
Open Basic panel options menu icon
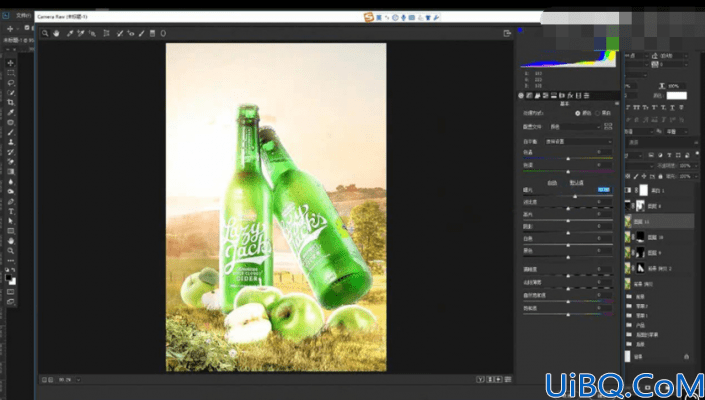616,104
